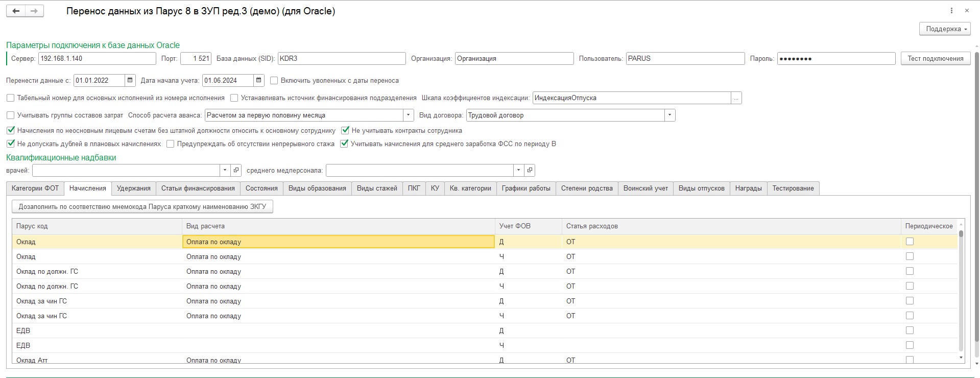Disable 'Не допускать дублей в плановых начислениях'
980x378 pixels.
[x=10, y=144]
